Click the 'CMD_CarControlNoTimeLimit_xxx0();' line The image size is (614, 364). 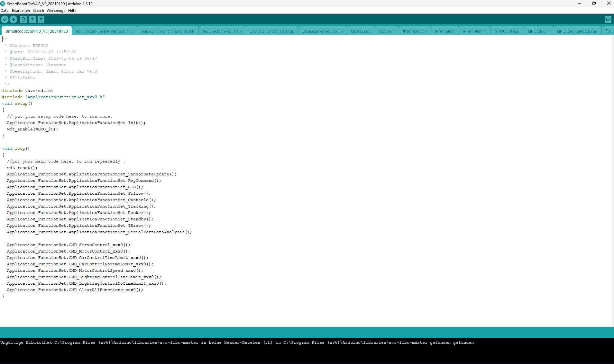pyautogui.click(x=80, y=264)
